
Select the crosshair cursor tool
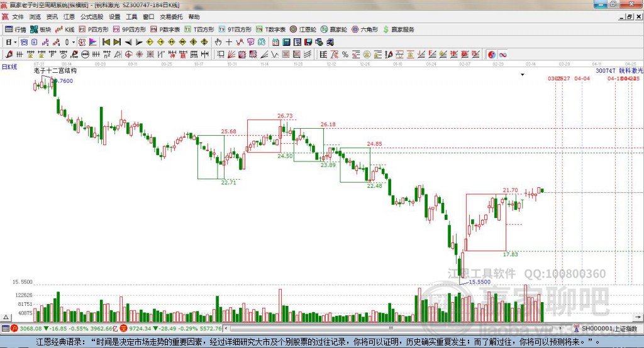tap(229, 42)
